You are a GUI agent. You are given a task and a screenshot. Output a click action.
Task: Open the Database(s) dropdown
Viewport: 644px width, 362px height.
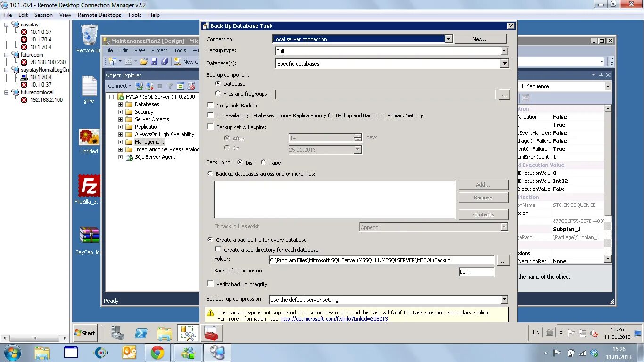[x=504, y=63]
